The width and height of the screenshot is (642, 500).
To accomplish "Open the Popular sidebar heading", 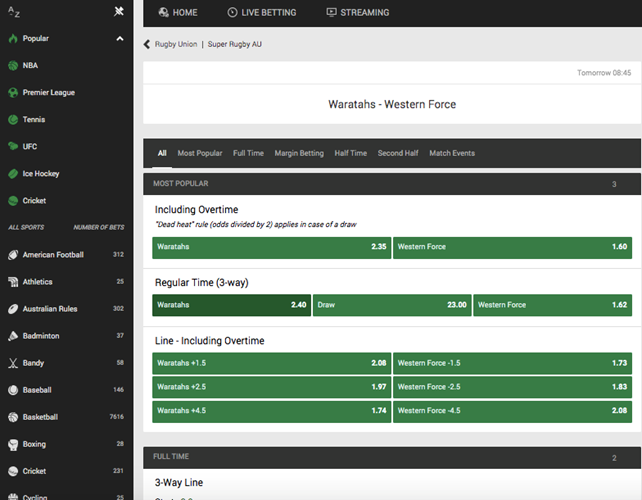I will tap(36, 38).
